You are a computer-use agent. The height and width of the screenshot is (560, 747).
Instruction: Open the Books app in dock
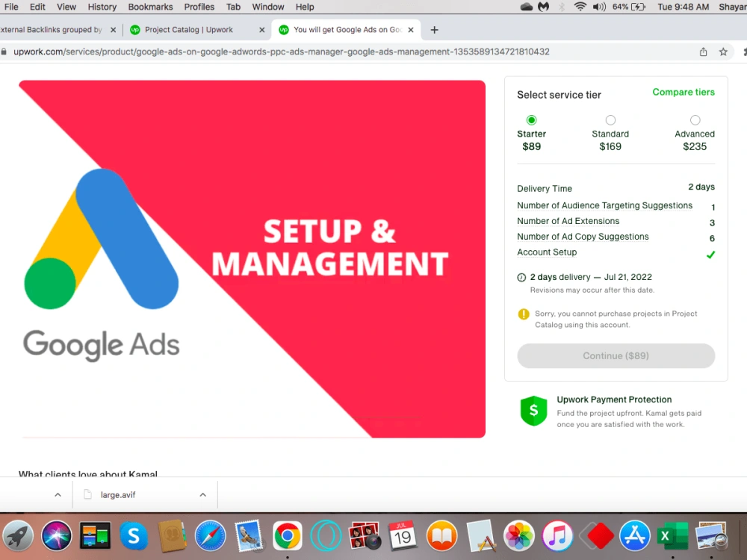441,535
